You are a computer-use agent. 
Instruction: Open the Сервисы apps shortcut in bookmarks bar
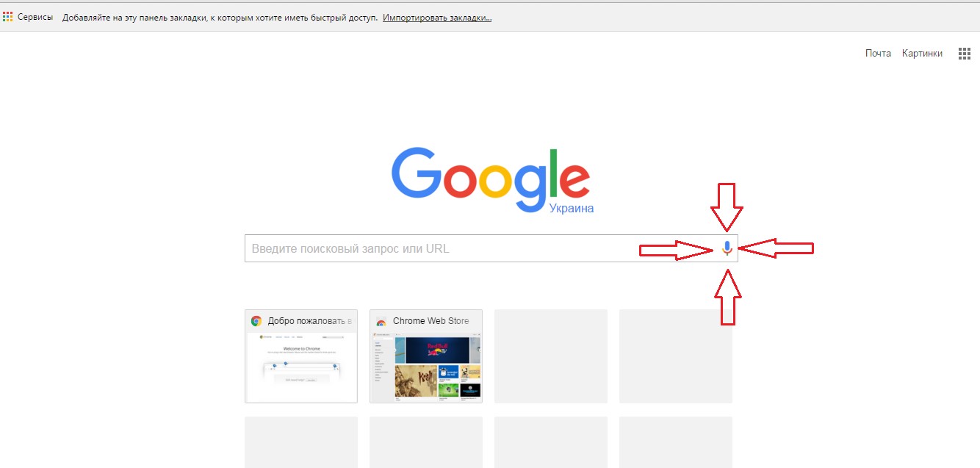(x=28, y=17)
